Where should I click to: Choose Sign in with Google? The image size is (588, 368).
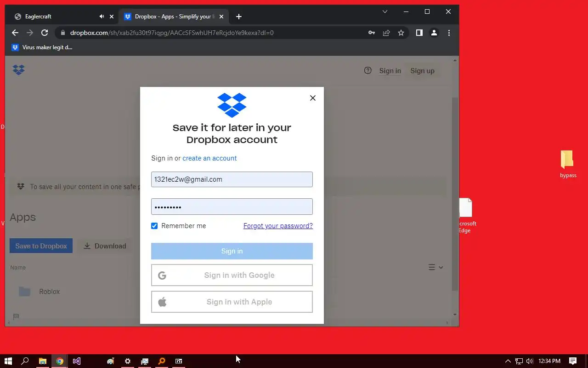click(x=232, y=275)
